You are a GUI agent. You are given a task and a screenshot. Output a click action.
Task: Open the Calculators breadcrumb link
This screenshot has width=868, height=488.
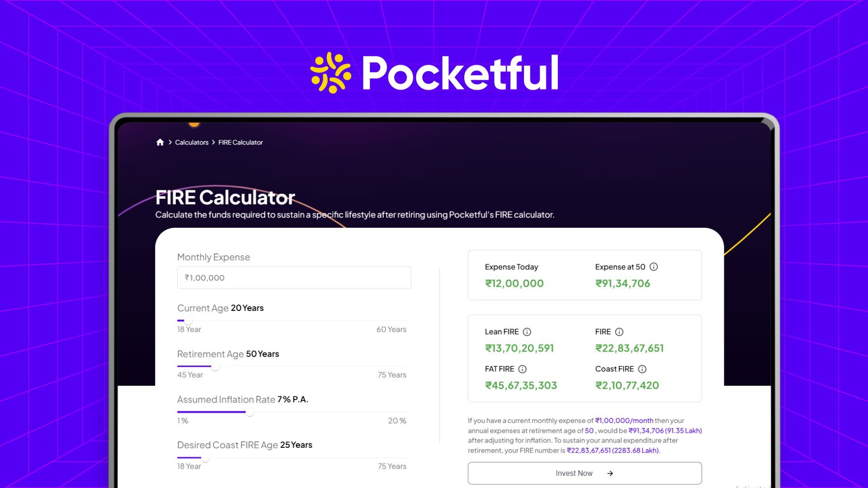[x=191, y=142]
